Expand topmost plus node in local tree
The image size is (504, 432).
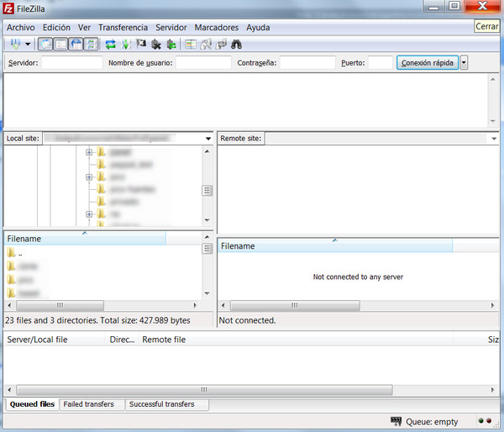89,152
